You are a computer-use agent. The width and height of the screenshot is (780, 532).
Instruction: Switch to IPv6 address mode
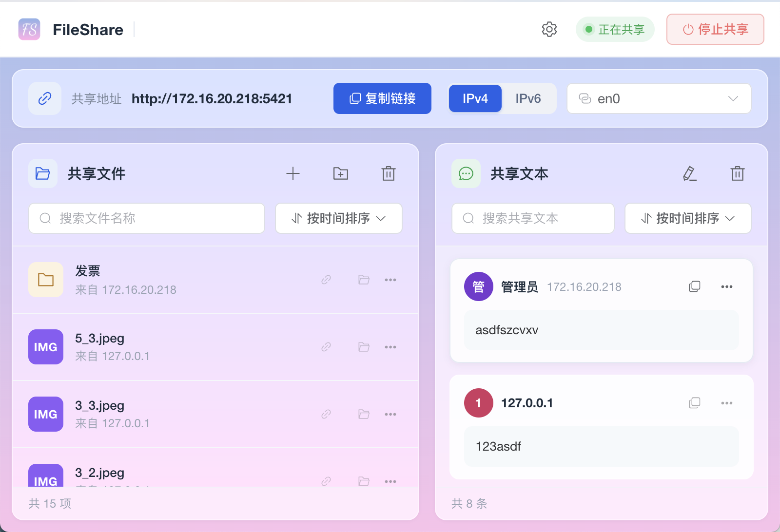coord(528,98)
